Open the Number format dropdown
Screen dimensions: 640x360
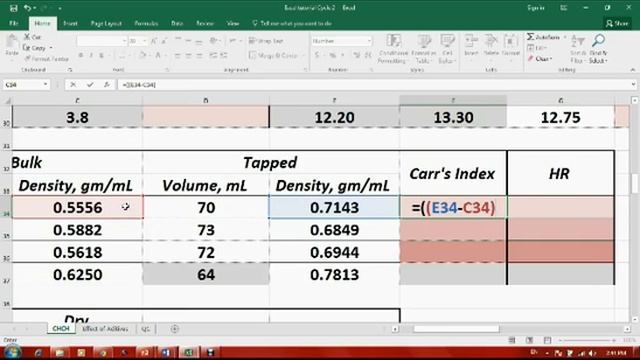(x=369, y=41)
